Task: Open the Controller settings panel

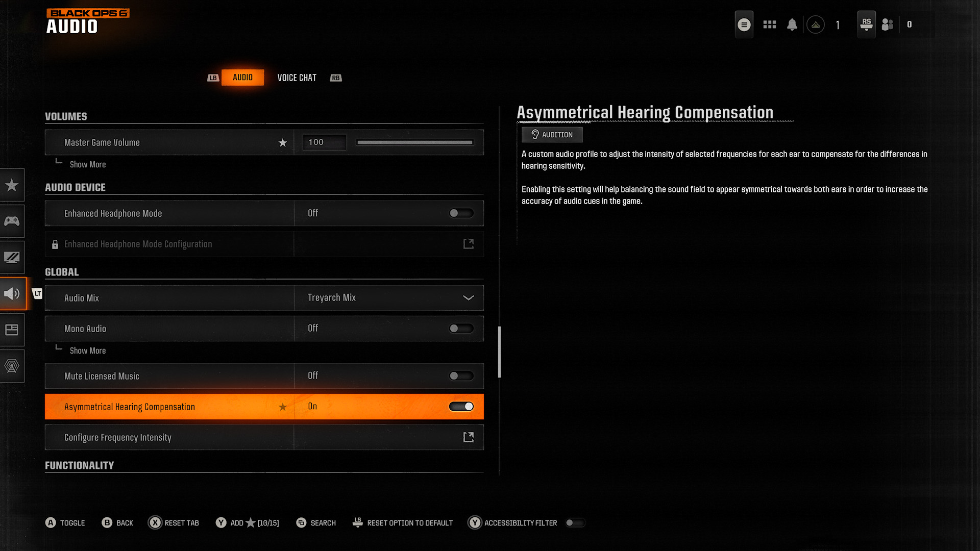Action: (x=12, y=221)
